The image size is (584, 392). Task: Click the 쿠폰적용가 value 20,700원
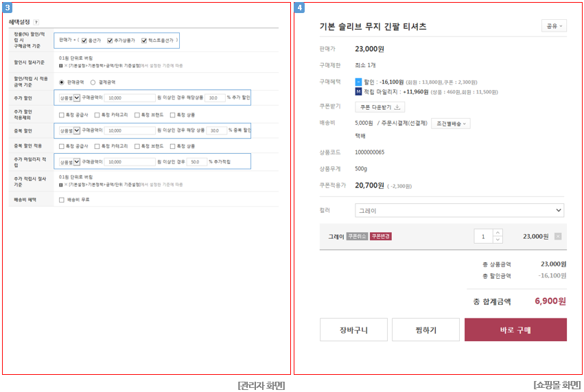369,185
